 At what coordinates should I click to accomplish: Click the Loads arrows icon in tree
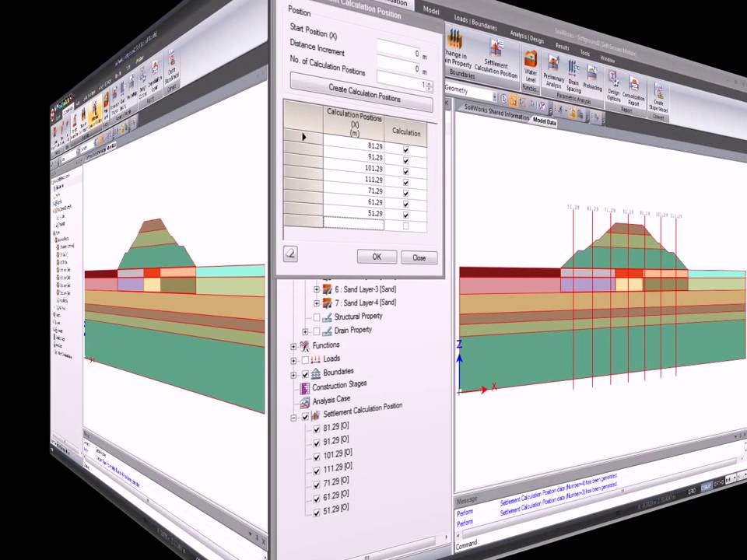pos(315,359)
